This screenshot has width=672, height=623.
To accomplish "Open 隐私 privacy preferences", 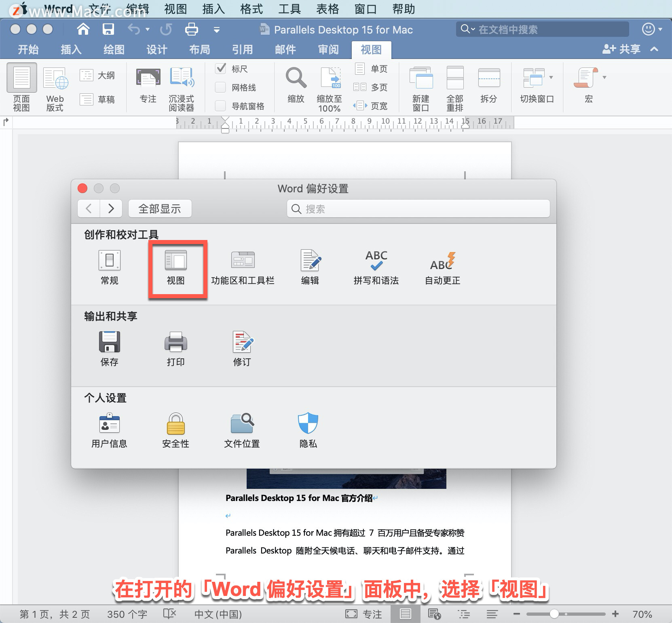I will tap(308, 430).
